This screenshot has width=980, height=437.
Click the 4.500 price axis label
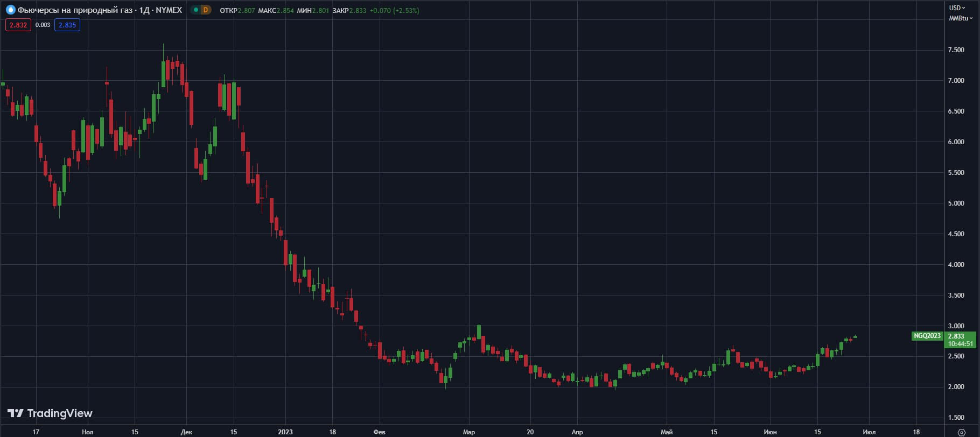coord(956,234)
